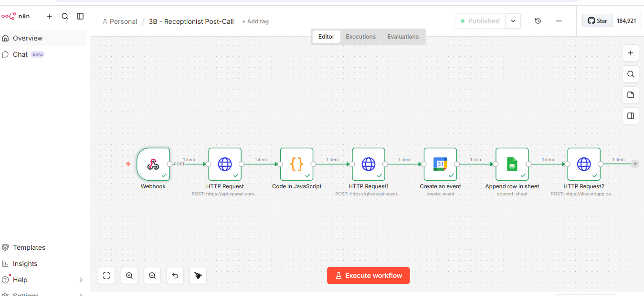Switch to the Evaluations tab
Image resolution: width=644 pixels, height=296 pixels.
(x=403, y=37)
